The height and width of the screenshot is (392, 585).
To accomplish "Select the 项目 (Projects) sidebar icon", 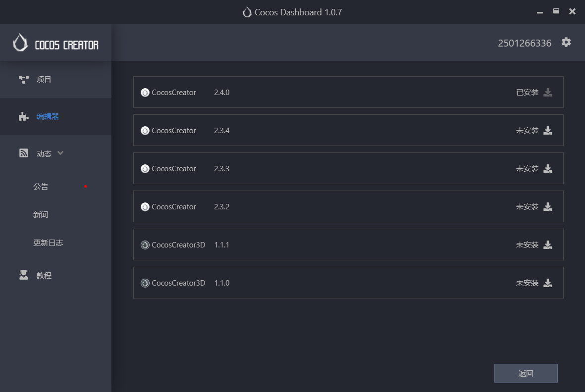I will 23,79.
